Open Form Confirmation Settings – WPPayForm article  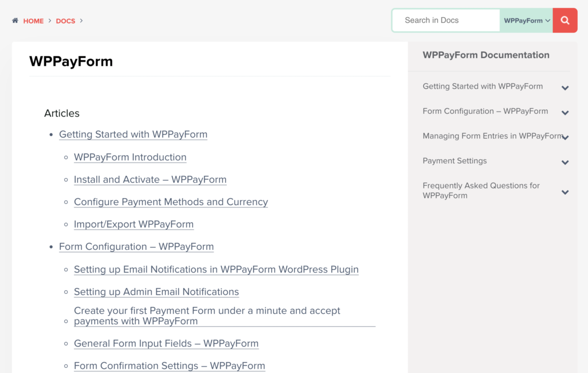pos(169,366)
